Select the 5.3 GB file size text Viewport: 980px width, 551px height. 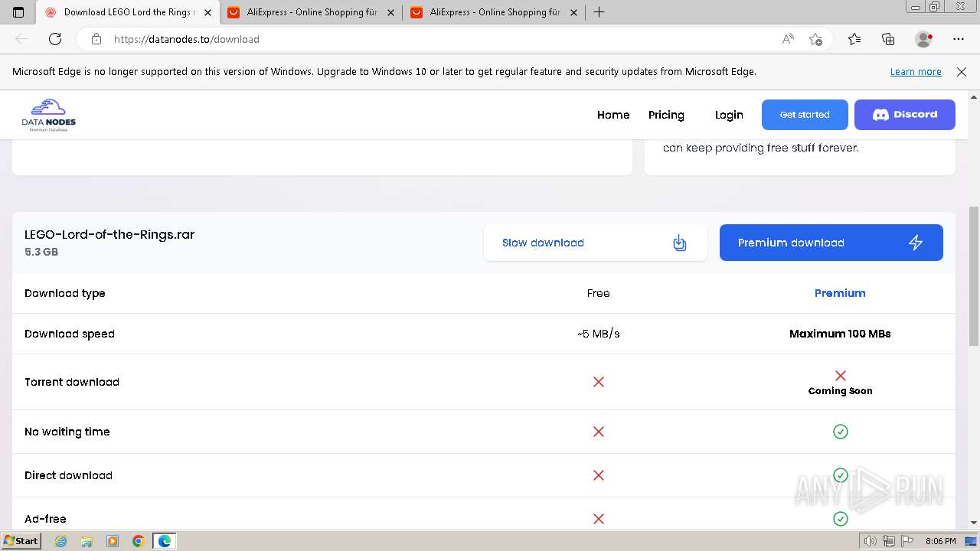[41, 252]
